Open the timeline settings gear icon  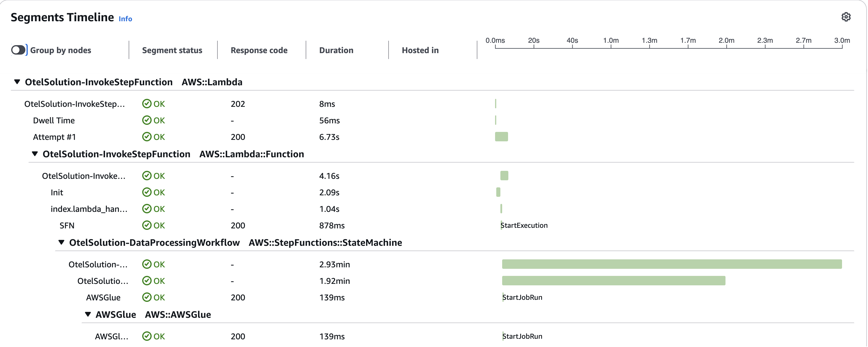coord(846,17)
